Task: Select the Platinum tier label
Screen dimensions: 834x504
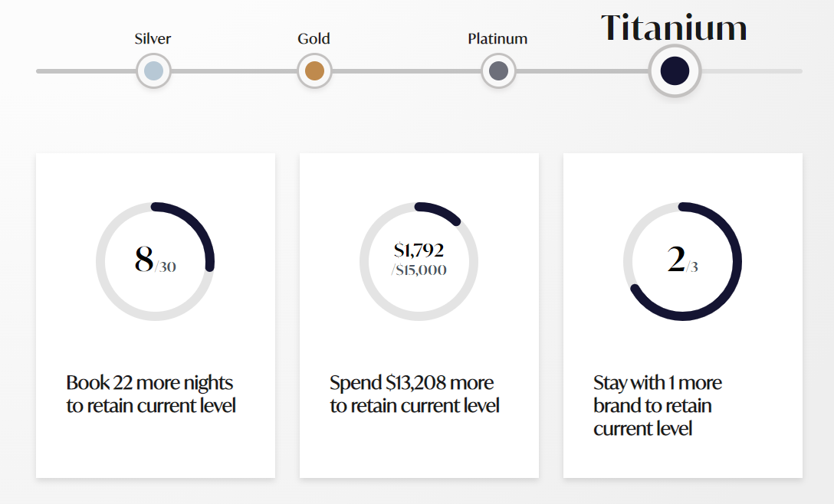Action: tap(497, 38)
